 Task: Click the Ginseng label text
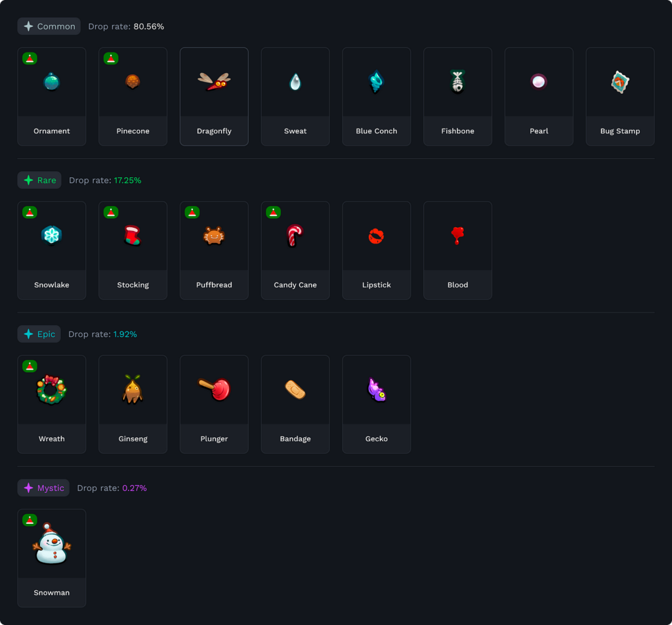coord(133,439)
